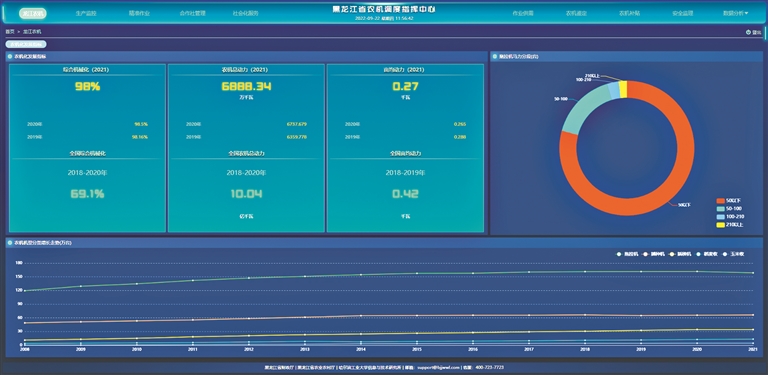768x375 pixels.
Task: Toggle the yellow-marker line chart legend
Action: coord(680,254)
